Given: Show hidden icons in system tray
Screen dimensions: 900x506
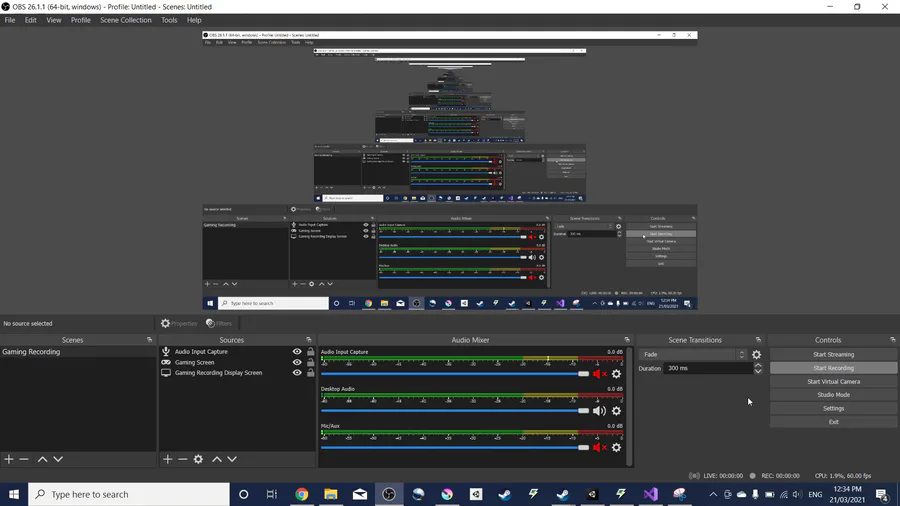Looking at the screenshot, I should point(713,494).
